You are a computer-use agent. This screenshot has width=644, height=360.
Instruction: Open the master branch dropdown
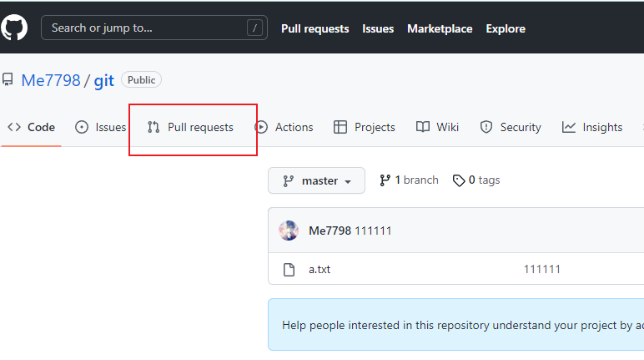click(316, 180)
